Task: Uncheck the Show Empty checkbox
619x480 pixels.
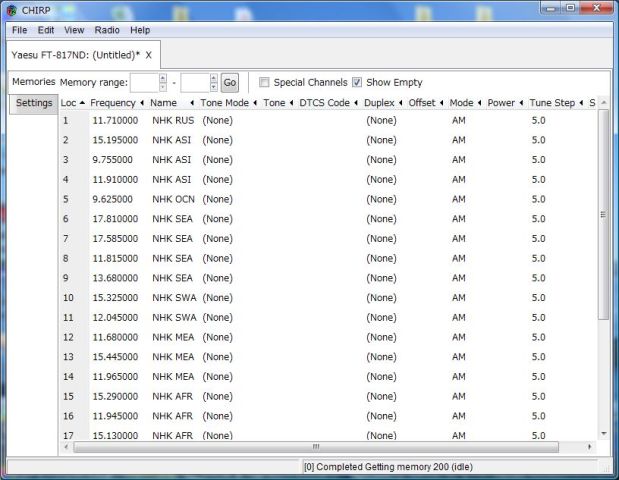Action: (x=357, y=82)
